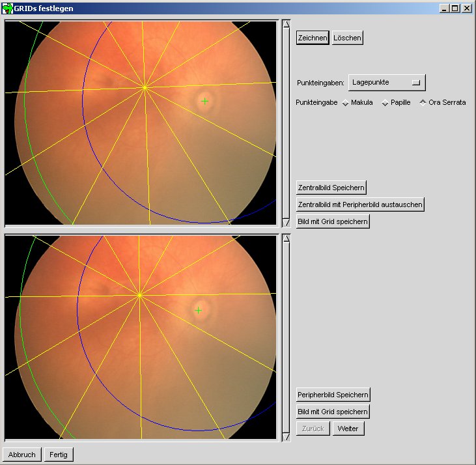Maximize the GRIDs festlegen window
This screenshot has width=476, height=465.
click(x=455, y=8)
